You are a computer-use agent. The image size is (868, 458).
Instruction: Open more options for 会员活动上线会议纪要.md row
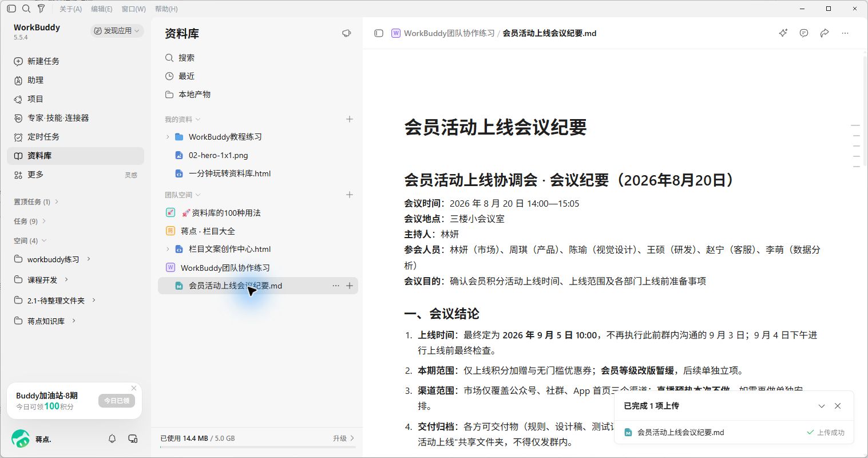pyautogui.click(x=336, y=286)
